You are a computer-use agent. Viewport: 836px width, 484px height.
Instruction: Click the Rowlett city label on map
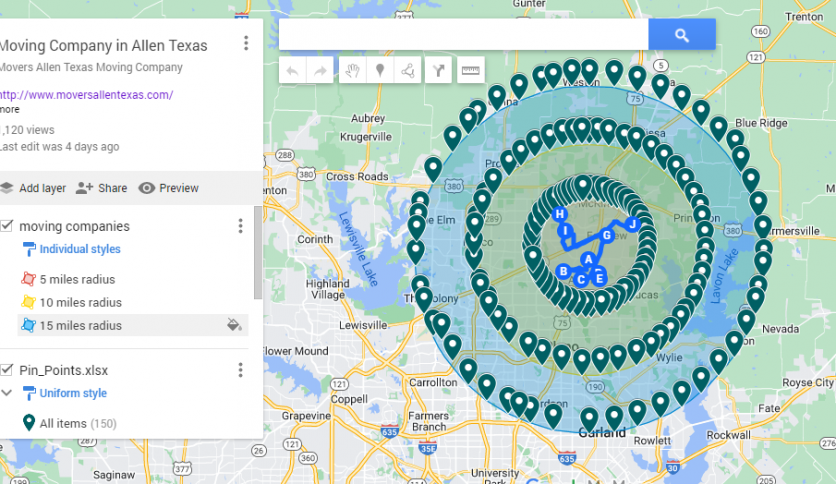pos(652,440)
